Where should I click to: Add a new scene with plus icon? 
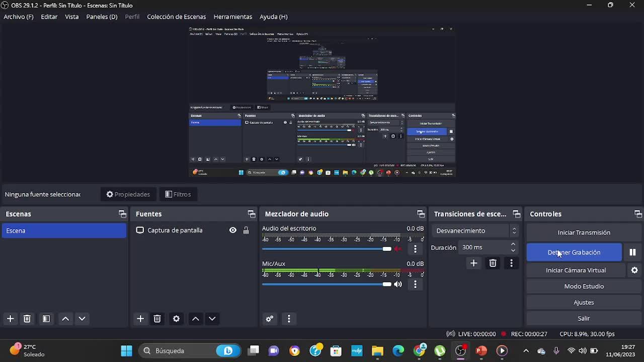click(x=10, y=319)
